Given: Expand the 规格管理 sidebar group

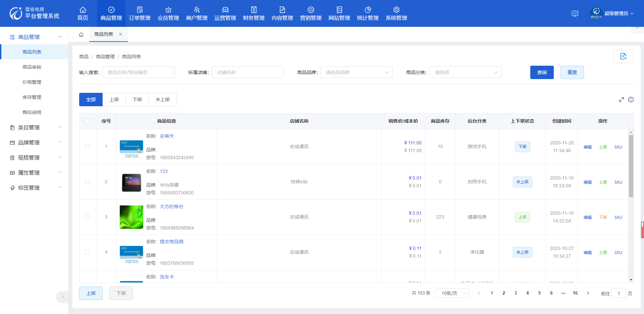Looking at the screenshot, I should coord(34,158).
